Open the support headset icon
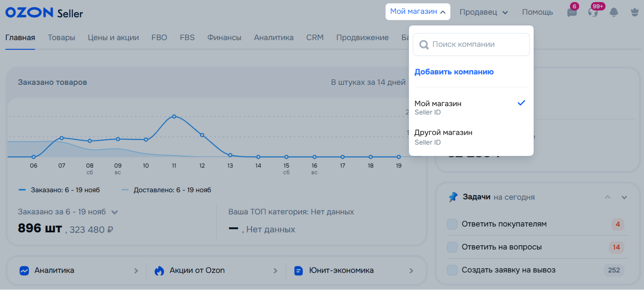 (x=593, y=13)
